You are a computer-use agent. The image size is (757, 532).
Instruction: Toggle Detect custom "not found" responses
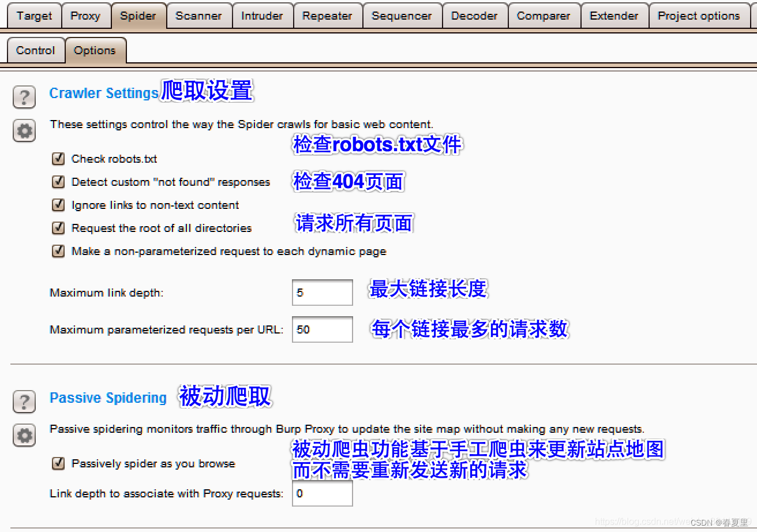[x=58, y=181]
